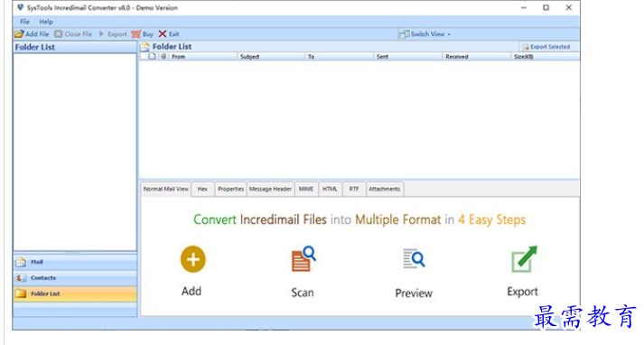Click the SysTools app icon in title bar
The image size is (644, 345).
click(x=20, y=7)
